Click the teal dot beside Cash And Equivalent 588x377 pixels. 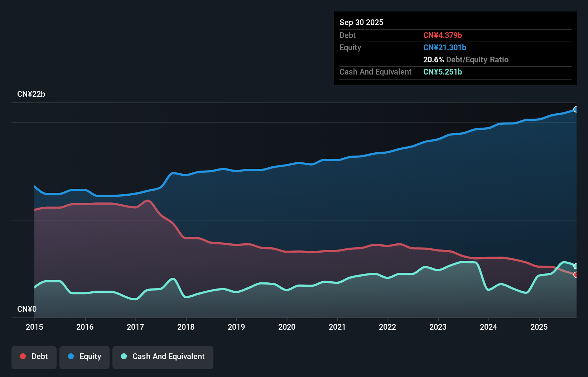124,356
